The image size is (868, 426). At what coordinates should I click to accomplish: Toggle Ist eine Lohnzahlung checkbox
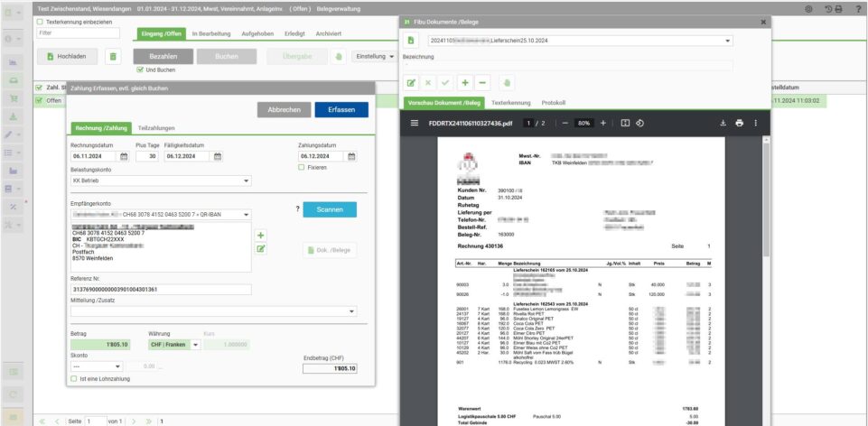[x=74, y=379]
